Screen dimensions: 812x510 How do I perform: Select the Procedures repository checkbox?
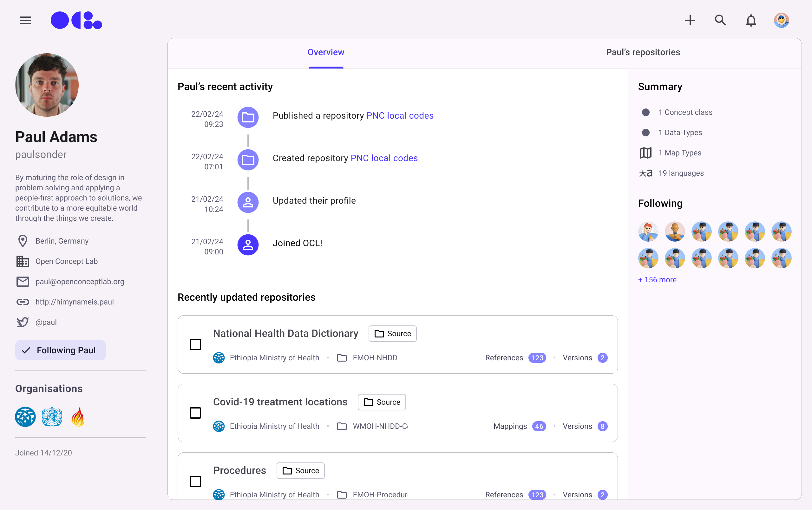195,481
